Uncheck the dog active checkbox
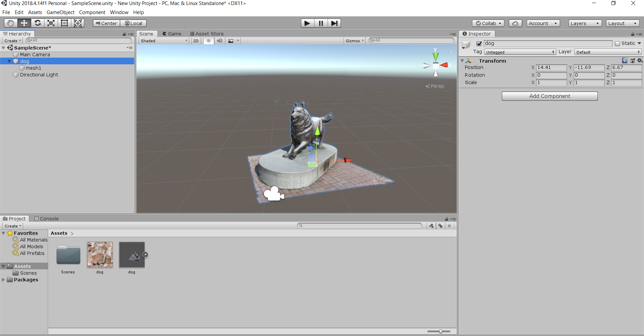This screenshot has height=336, width=644. coord(479,44)
